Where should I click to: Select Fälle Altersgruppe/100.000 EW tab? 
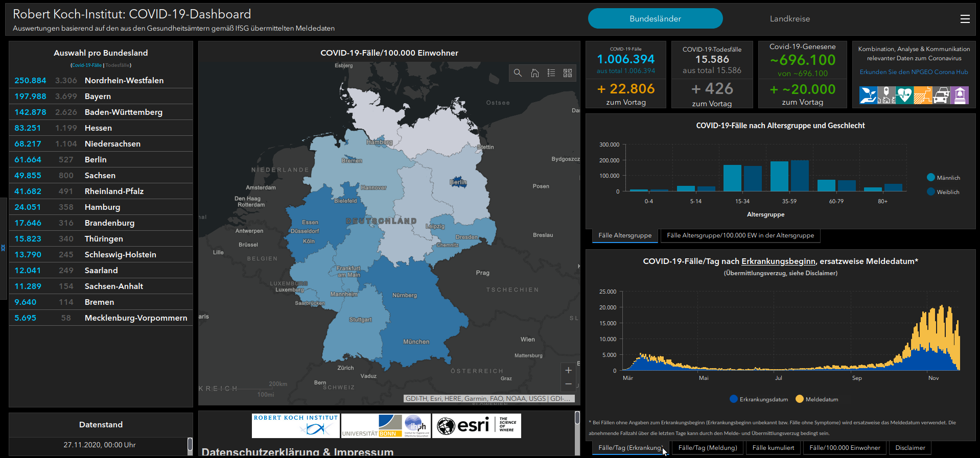point(740,235)
